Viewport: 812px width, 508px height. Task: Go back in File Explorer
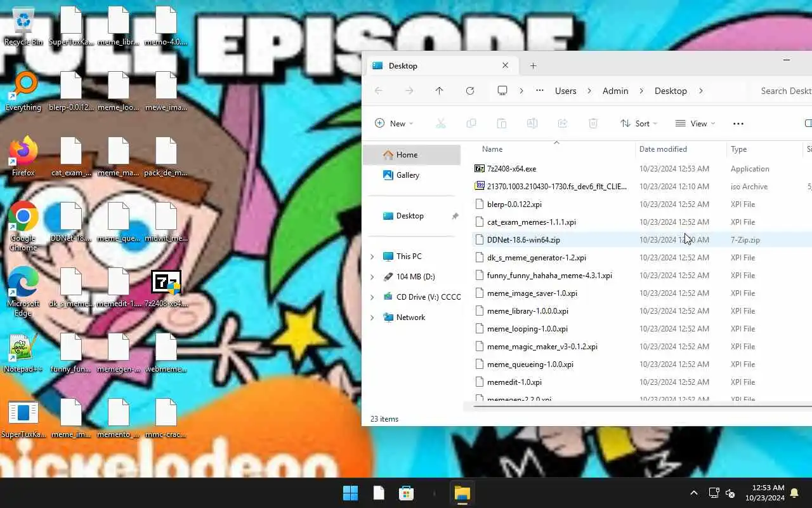379,91
